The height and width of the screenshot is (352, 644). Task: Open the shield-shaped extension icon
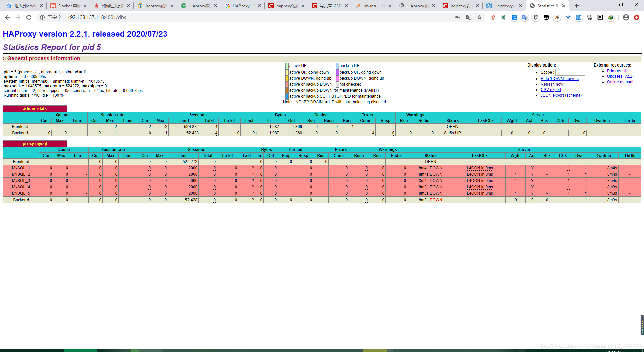(536, 17)
